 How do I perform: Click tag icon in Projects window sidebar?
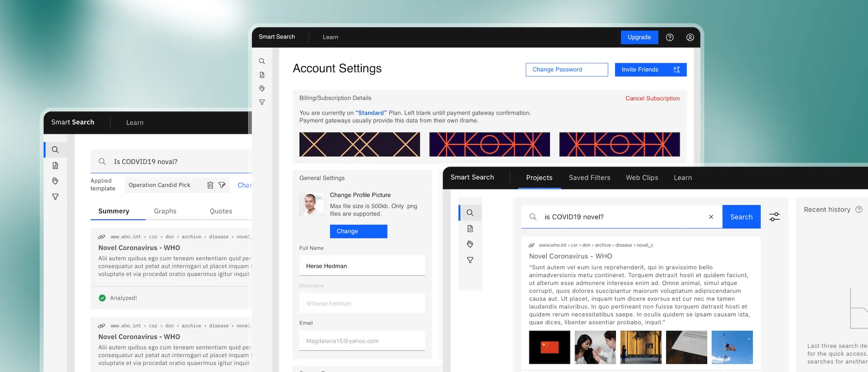[x=470, y=244]
